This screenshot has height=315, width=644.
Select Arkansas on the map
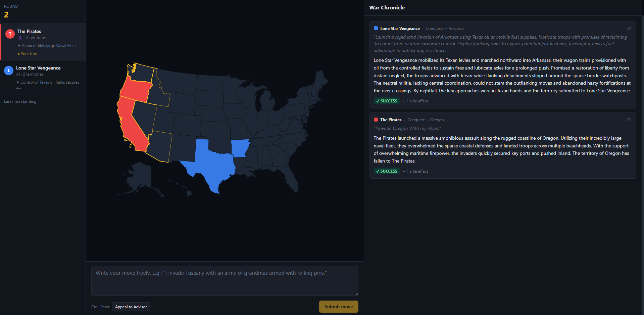point(240,148)
